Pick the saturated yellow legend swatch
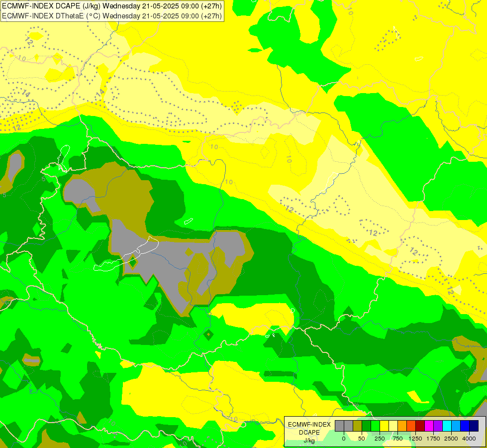 tap(384, 426)
